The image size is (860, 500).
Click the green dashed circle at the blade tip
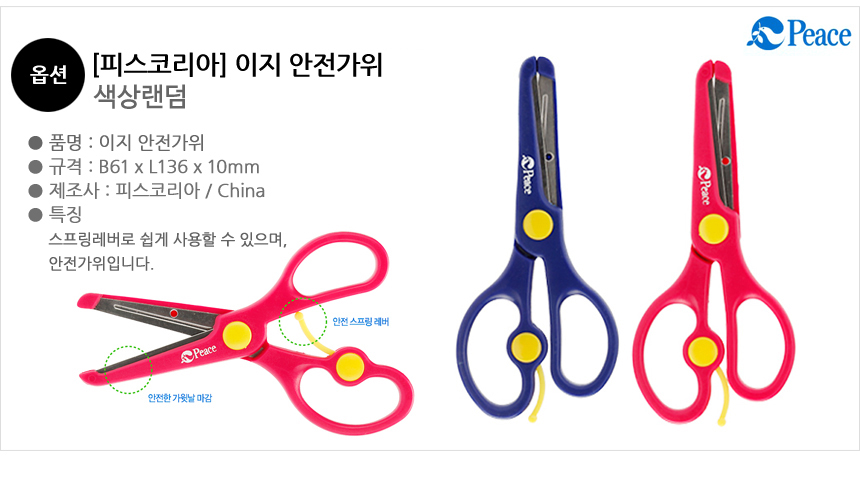128,370
